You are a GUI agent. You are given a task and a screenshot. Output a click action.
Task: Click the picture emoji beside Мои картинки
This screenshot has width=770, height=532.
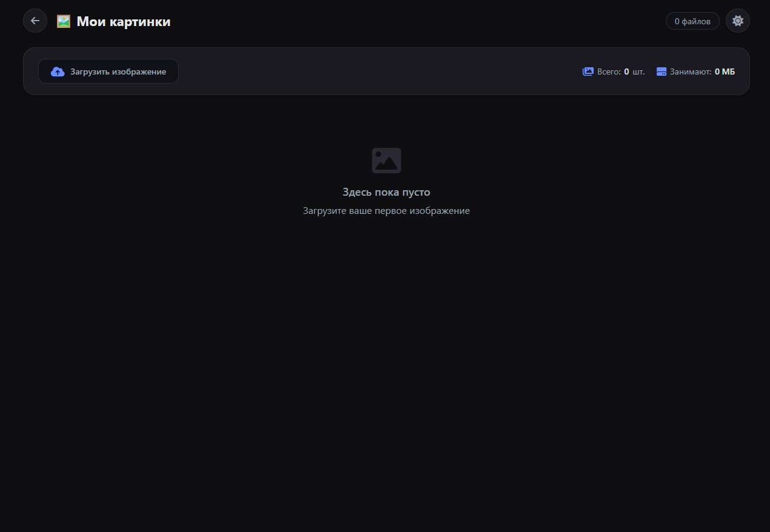(x=64, y=21)
